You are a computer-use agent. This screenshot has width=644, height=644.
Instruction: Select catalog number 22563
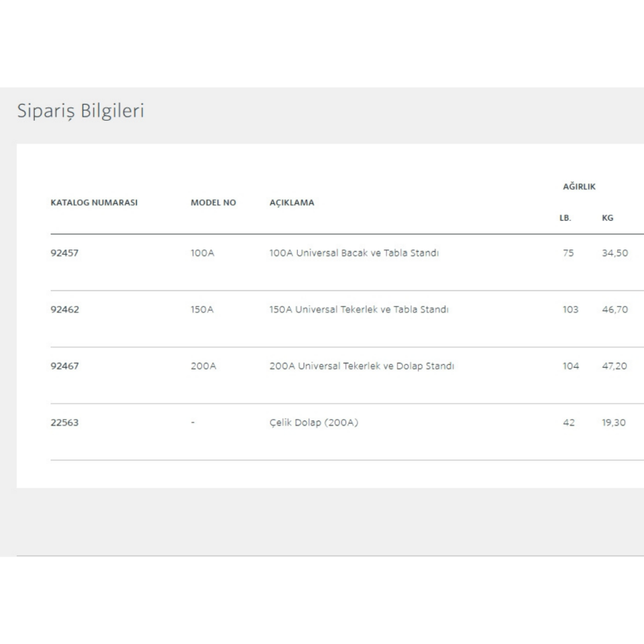64,423
